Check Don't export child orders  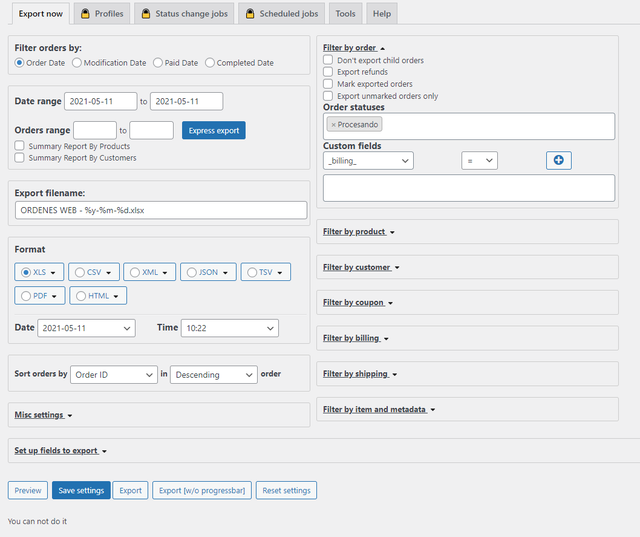(328, 60)
